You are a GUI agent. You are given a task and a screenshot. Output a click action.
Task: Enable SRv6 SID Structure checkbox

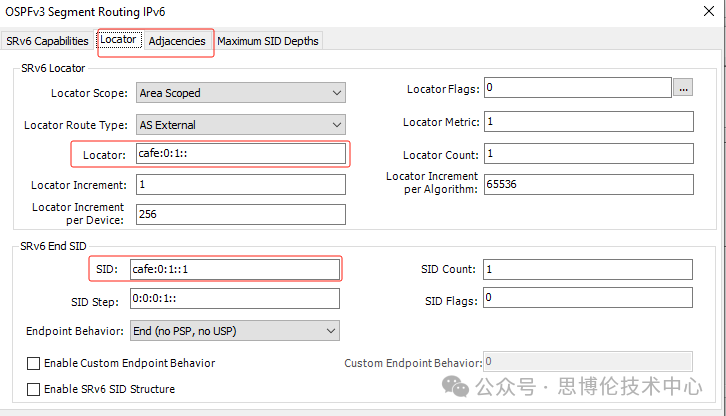(x=34, y=389)
